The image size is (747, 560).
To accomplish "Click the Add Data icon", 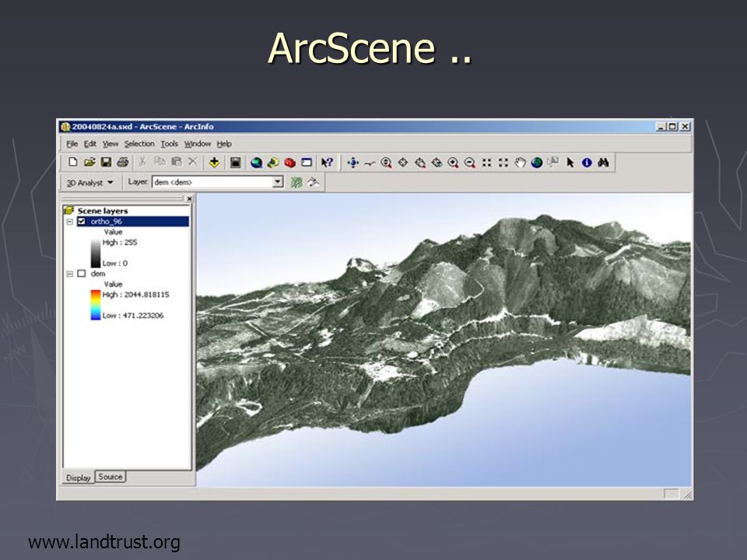I will point(215,163).
